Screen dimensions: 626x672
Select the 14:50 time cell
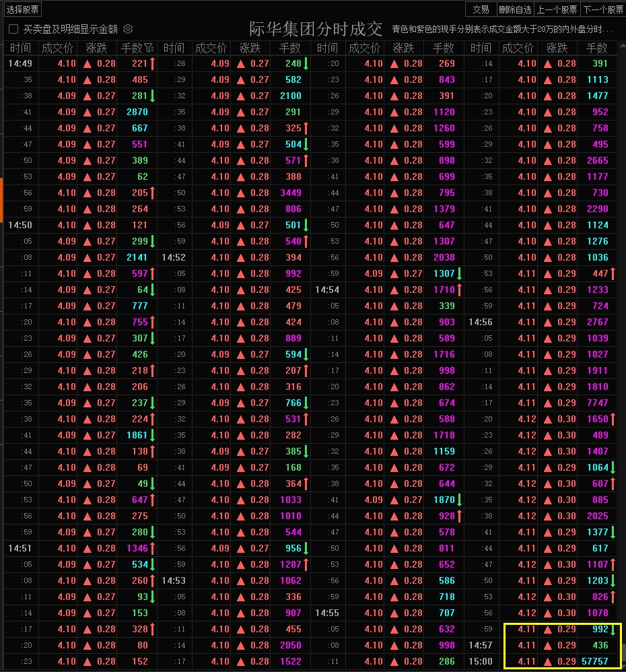[20, 225]
